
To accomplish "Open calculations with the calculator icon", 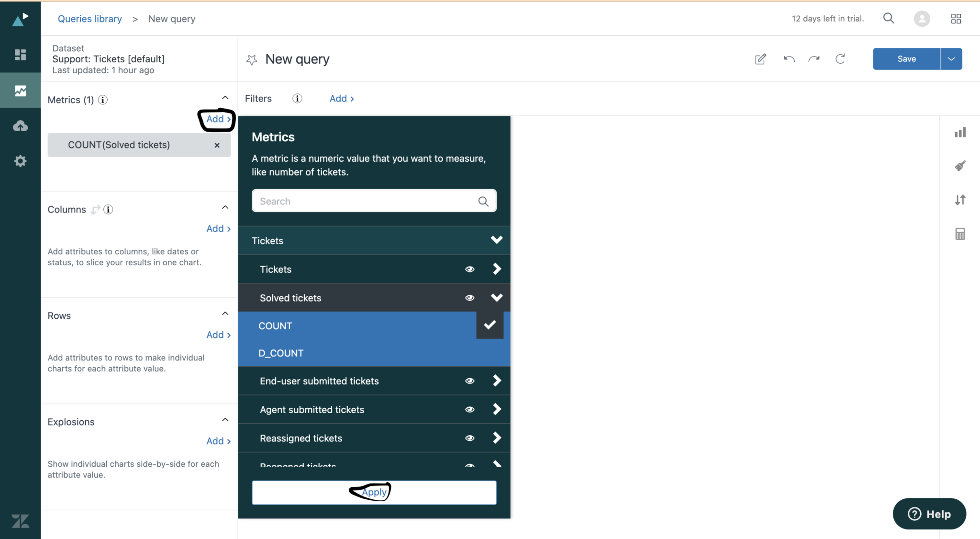I will [960, 234].
